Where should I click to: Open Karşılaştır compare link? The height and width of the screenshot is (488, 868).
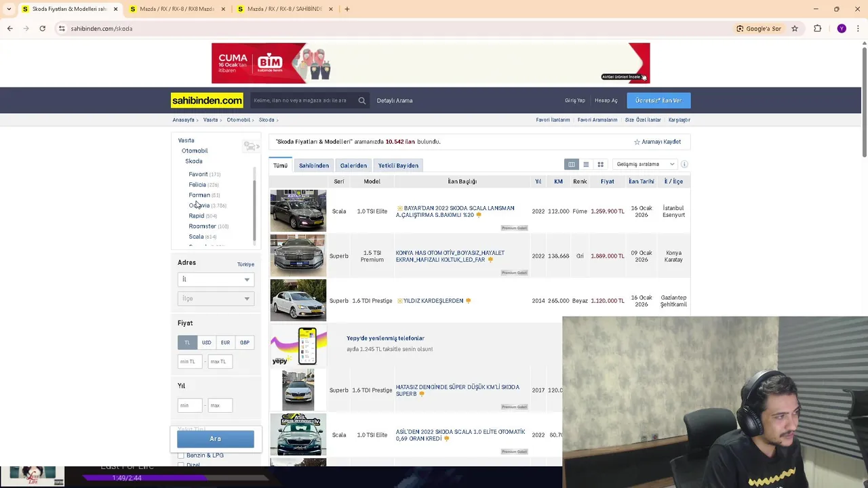[x=679, y=120]
